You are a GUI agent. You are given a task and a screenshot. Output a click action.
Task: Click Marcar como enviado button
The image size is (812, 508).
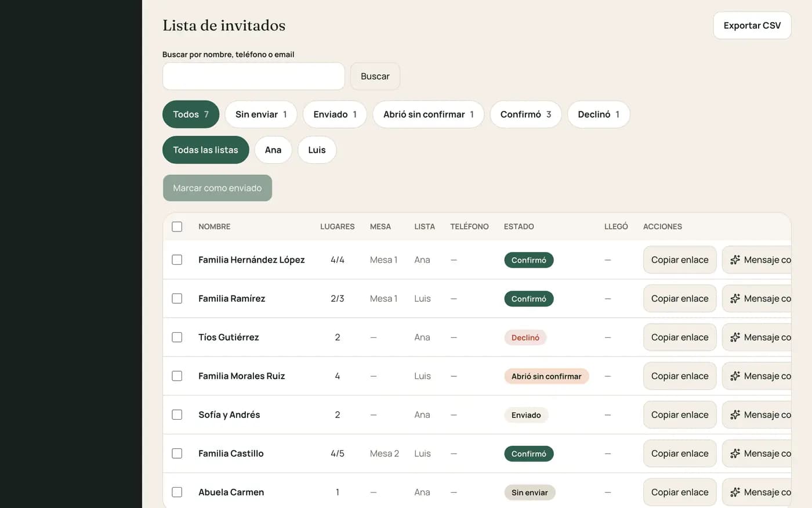217,188
